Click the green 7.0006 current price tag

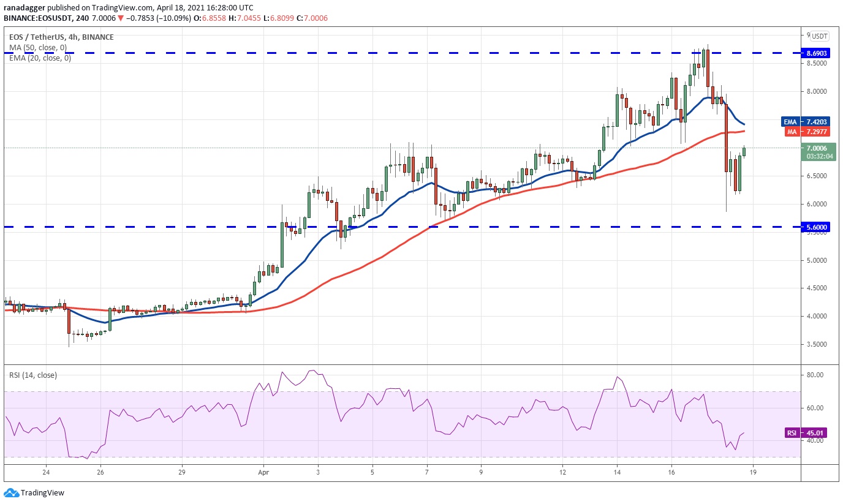click(x=818, y=148)
